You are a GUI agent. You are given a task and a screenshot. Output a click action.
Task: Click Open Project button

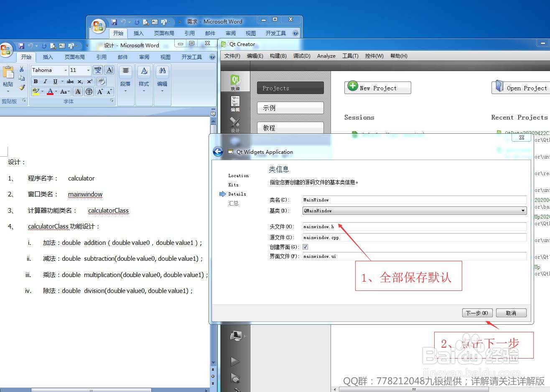click(522, 88)
